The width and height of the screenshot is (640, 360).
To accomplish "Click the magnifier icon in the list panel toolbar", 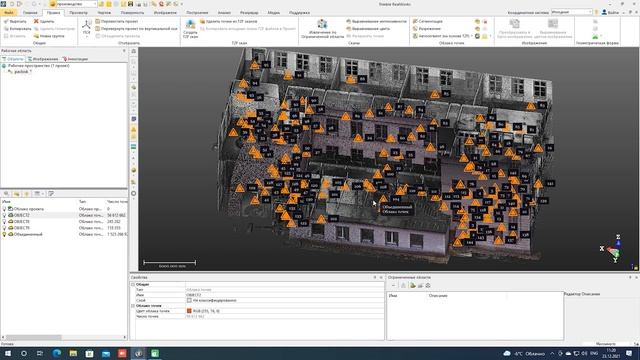I will 6,193.
